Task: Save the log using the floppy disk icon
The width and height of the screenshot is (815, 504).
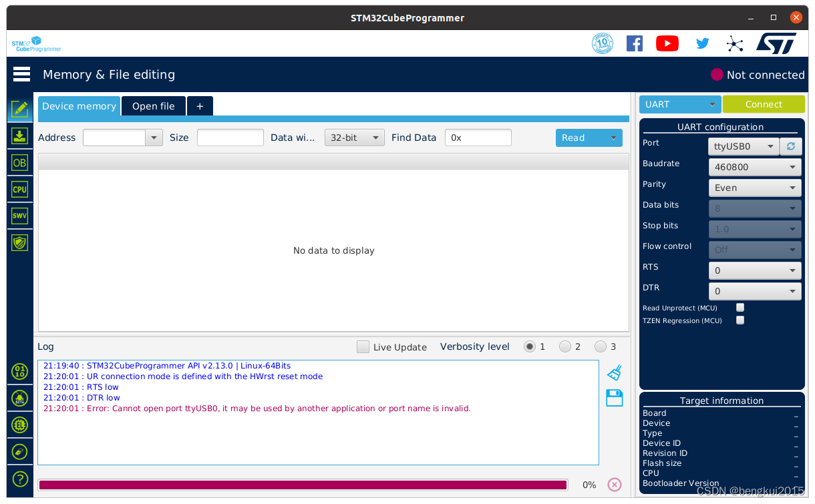Action: (614, 397)
